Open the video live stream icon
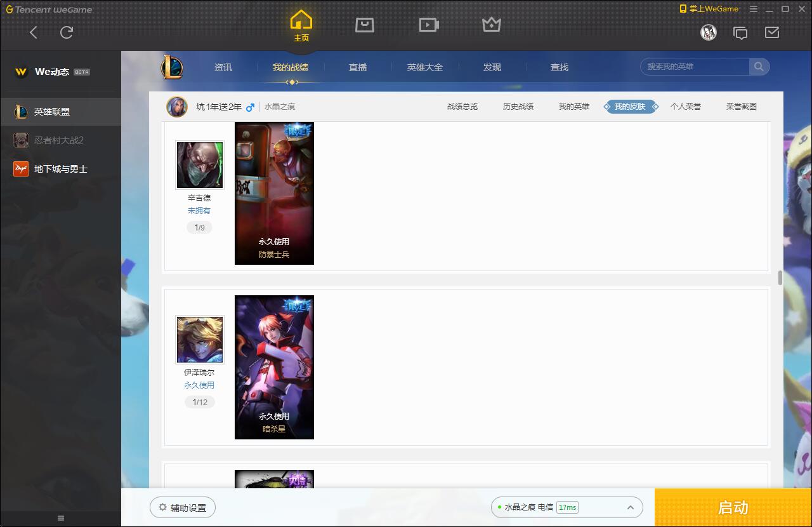 point(429,25)
